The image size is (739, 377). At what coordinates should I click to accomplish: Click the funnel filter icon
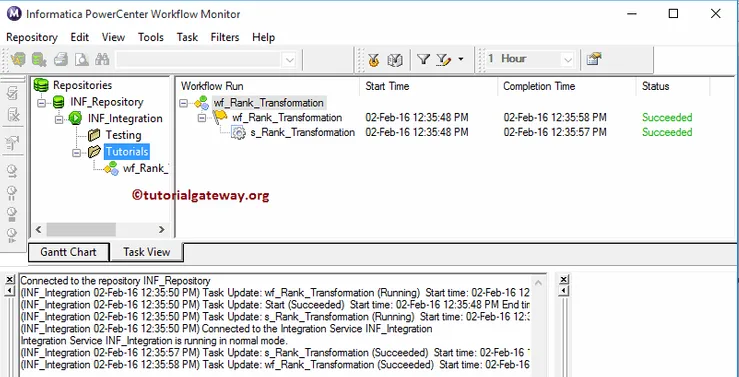tap(424, 59)
